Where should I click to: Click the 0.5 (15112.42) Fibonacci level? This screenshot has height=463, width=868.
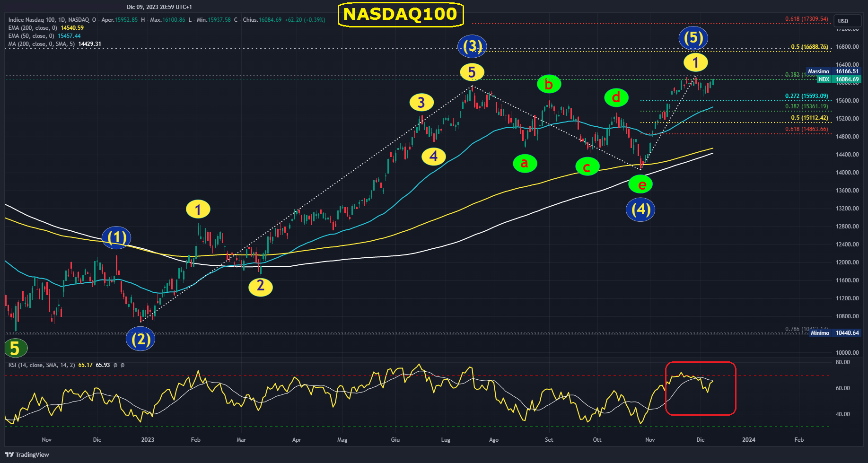pos(810,118)
